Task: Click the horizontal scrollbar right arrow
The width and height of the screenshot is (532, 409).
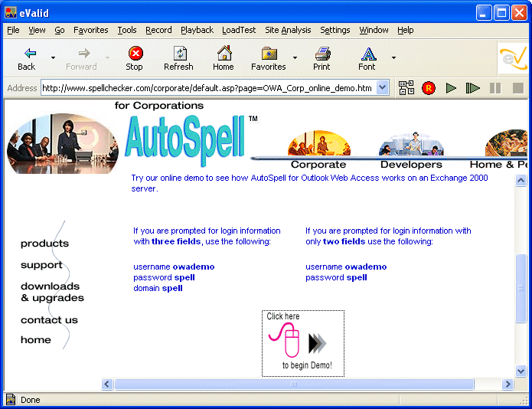Action: pos(508,384)
